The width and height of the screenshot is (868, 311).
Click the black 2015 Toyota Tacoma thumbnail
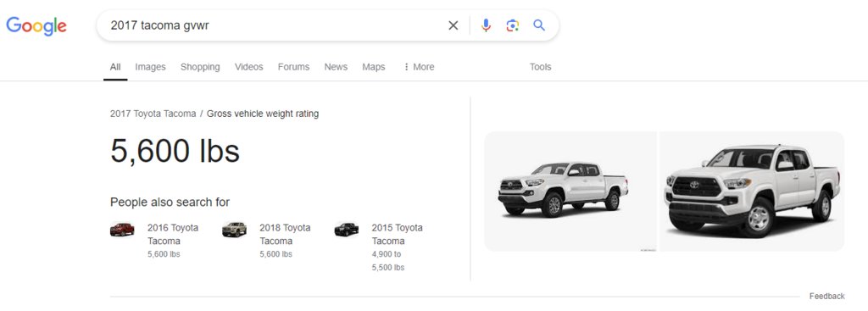(x=347, y=229)
